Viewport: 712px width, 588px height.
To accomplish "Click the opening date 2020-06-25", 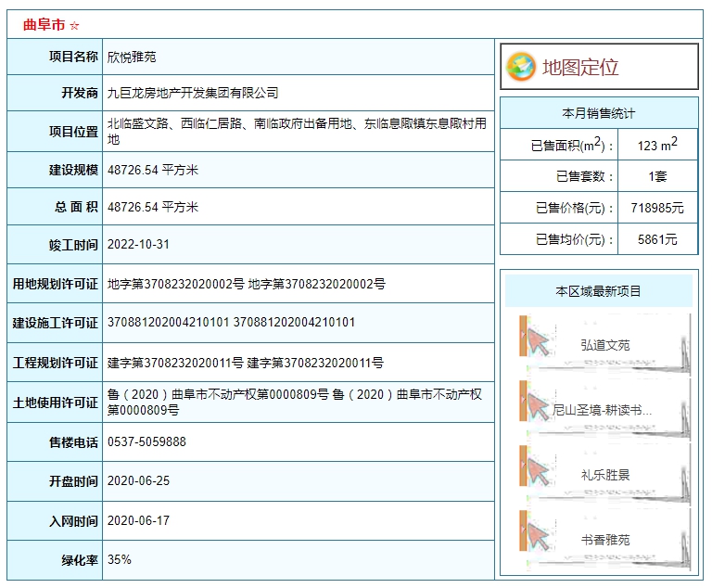I will (x=138, y=480).
